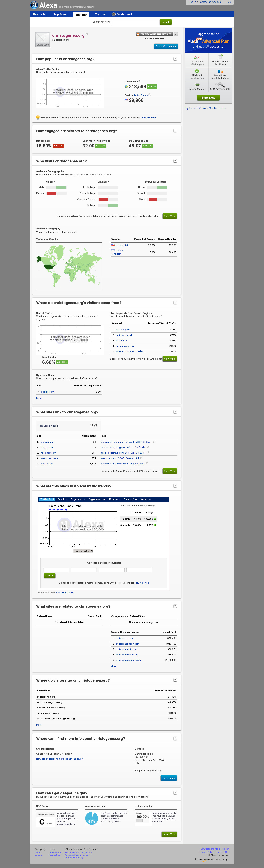The height and width of the screenshot is (868, 264).
Task: Open help icon for 'What sites link to' section
Action: point(175,412)
